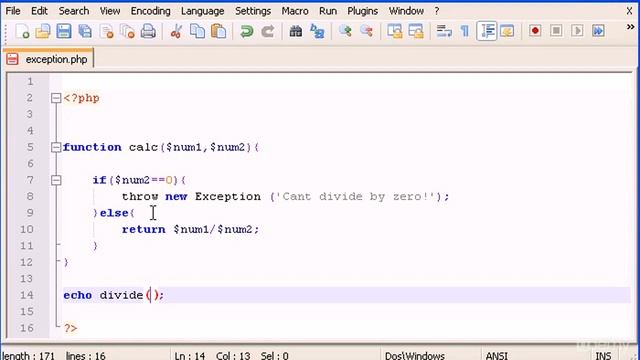Open the Encoding menu
Image resolution: width=640 pixels, height=360 pixels.
point(150,11)
